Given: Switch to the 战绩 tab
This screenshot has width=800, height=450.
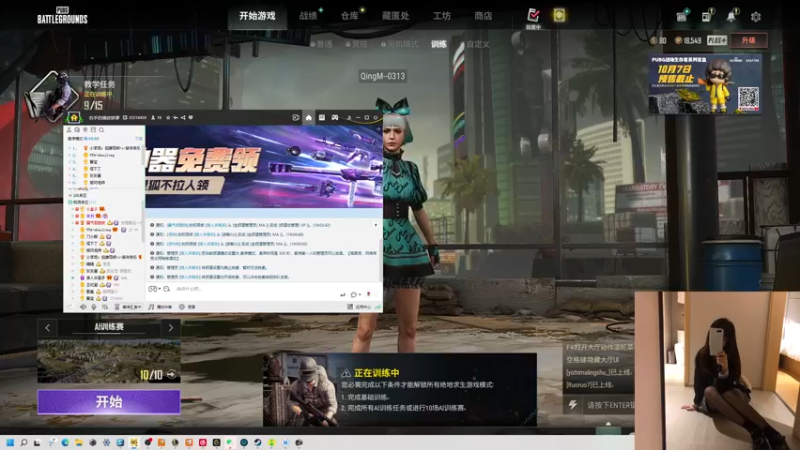Looking at the screenshot, I should [x=308, y=16].
